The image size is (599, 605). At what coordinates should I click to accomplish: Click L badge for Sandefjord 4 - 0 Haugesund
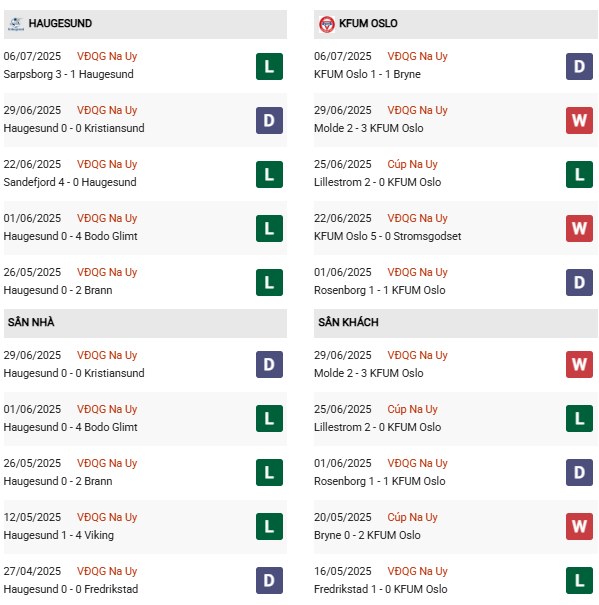[269, 174]
